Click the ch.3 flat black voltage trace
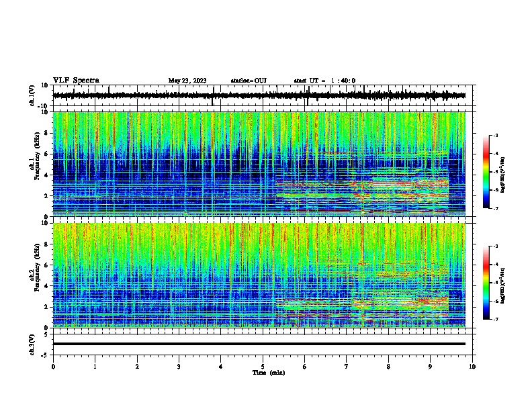This screenshot has width=532, height=411. pyautogui.click(x=259, y=344)
